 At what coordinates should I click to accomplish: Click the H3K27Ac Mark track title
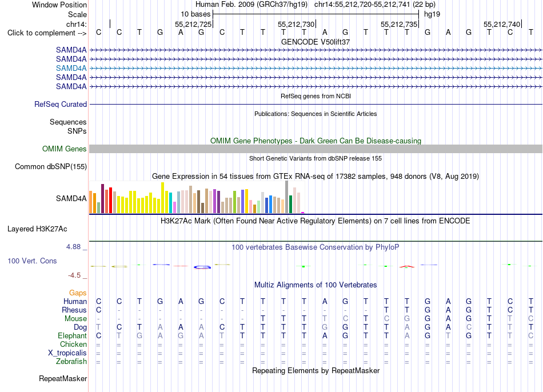[x=316, y=221]
